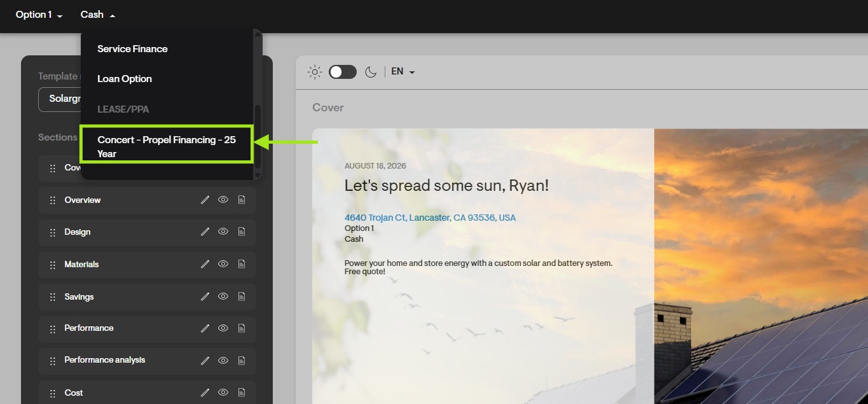The width and height of the screenshot is (868, 404).
Task: Open the EN language dropdown
Action: 403,72
